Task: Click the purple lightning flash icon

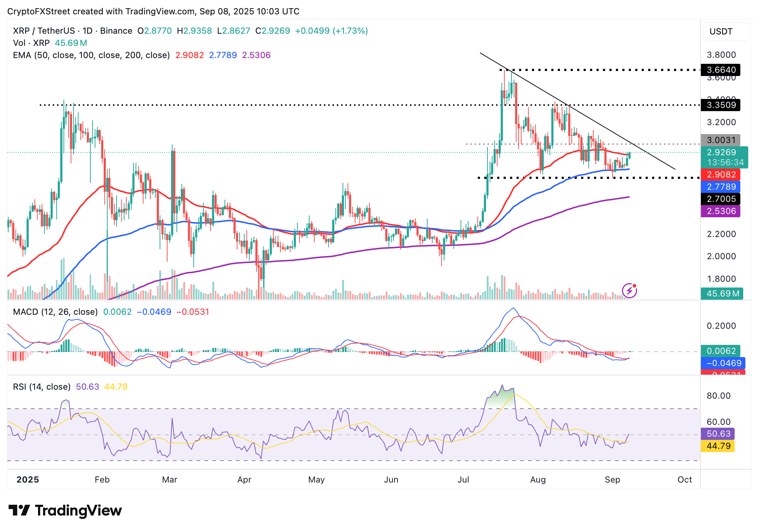Action: [629, 291]
